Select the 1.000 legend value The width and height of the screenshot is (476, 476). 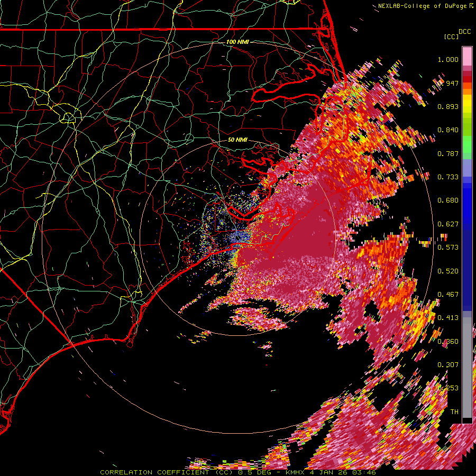(x=448, y=59)
